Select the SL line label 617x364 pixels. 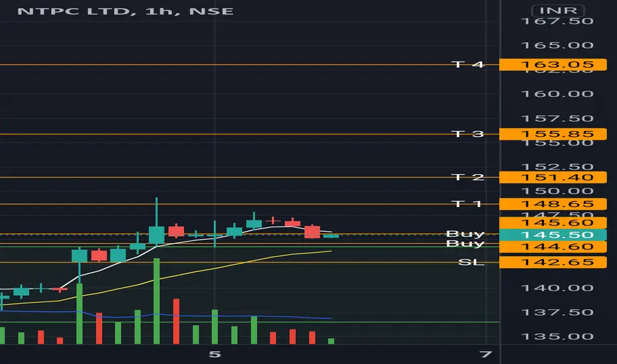click(x=471, y=262)
